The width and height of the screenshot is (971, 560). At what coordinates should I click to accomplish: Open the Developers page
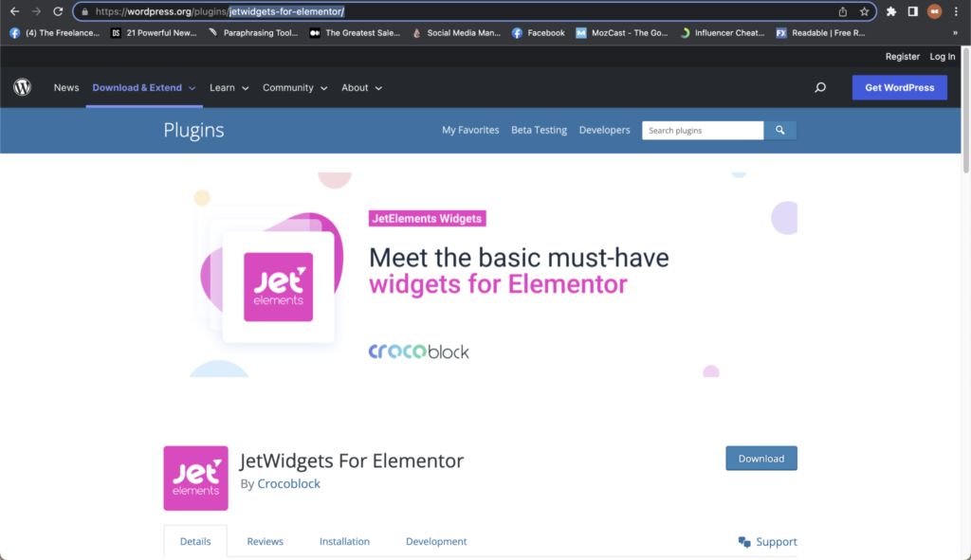[x=604, y=130]
